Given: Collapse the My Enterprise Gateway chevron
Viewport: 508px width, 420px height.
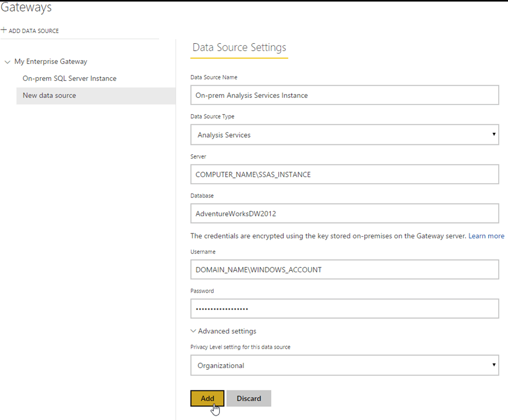Looking at the screenshot, I should pyautogui.click(x=7, y=62).
